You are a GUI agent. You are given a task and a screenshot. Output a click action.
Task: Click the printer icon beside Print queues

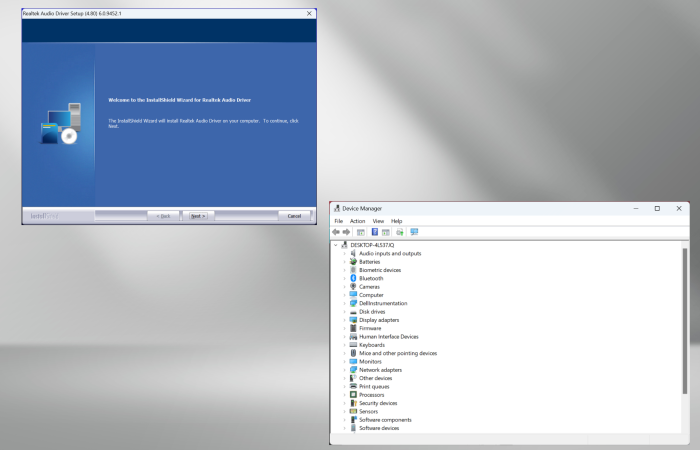tap(353, 387)
